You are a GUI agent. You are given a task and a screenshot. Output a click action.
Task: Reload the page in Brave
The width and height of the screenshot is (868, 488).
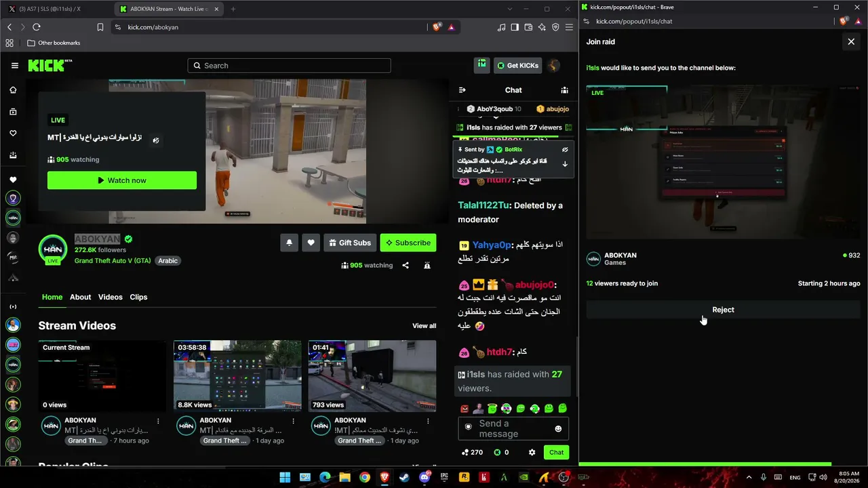click(37, 27)
